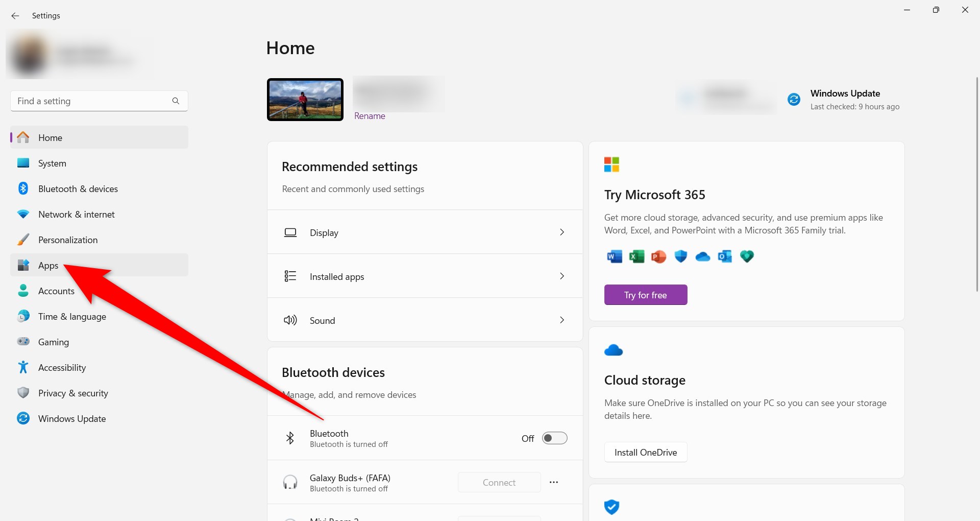Open Time & language category
Viewport: 980px width, 521px height.
pyautogui.click(x=99, y=316)
